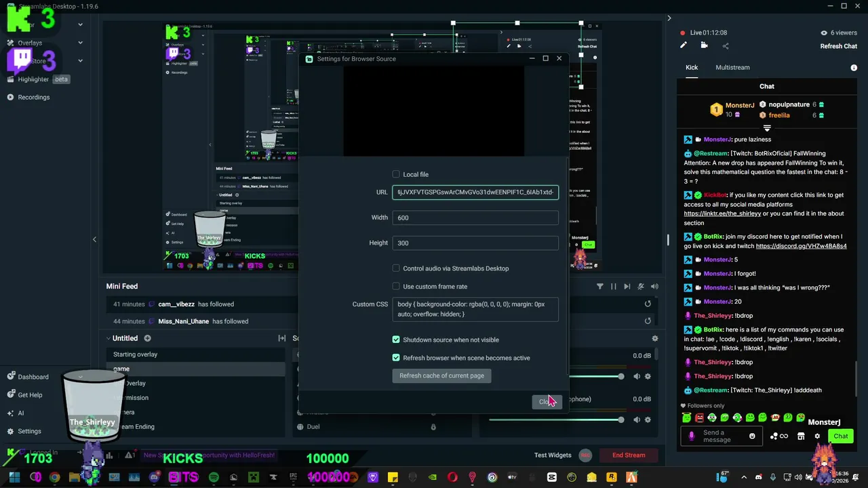Image resolution: width=868 pixels, height=488 pixels.
Task: Open the mixer settings gear
Action: click(654, 338)
